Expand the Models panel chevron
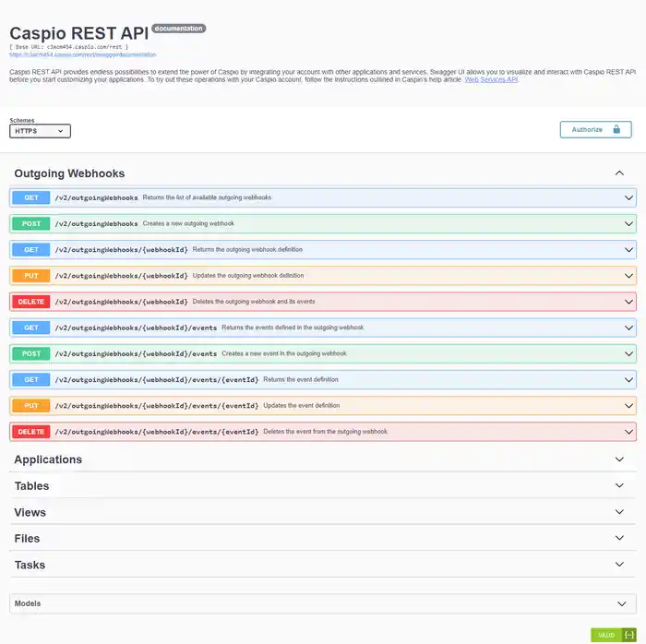Image resolution: width=646 pixels, height=644 pixels. point(622,603)
